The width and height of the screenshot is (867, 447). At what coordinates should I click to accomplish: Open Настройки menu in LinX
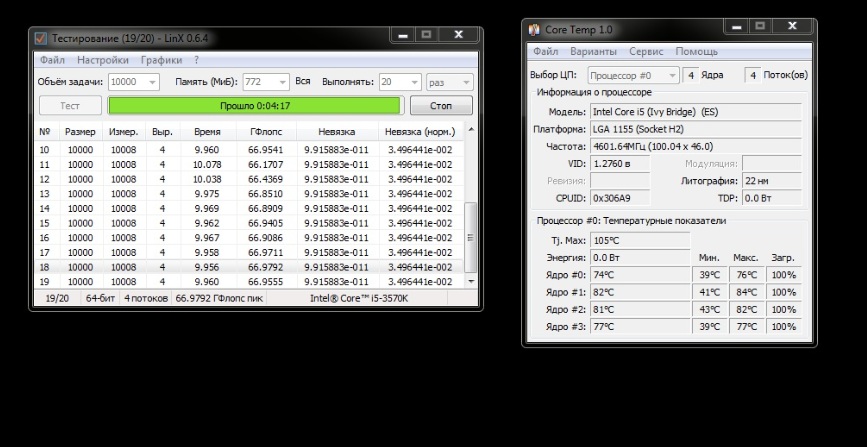pos(102,60)
